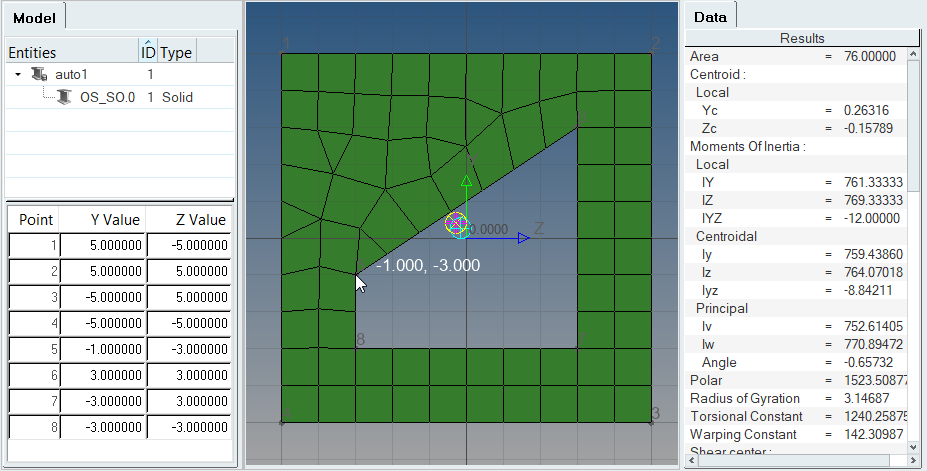Click vertex 8 label on the mesh

coord(360,340)
